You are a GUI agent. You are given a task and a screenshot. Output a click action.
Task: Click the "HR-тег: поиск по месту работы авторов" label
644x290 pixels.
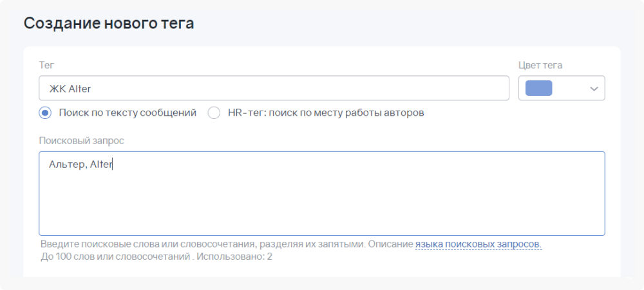[x=326, y=113]
